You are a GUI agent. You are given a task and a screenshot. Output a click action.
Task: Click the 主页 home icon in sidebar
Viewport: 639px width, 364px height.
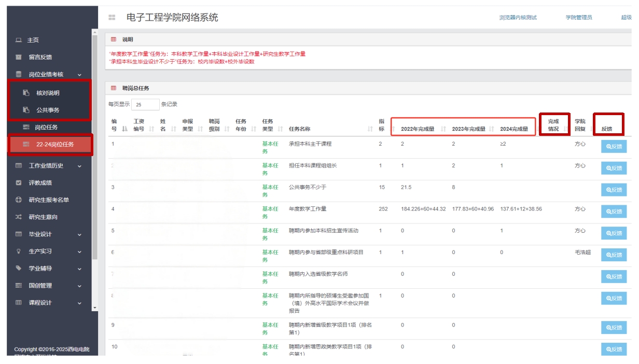[x=19, y=40]
